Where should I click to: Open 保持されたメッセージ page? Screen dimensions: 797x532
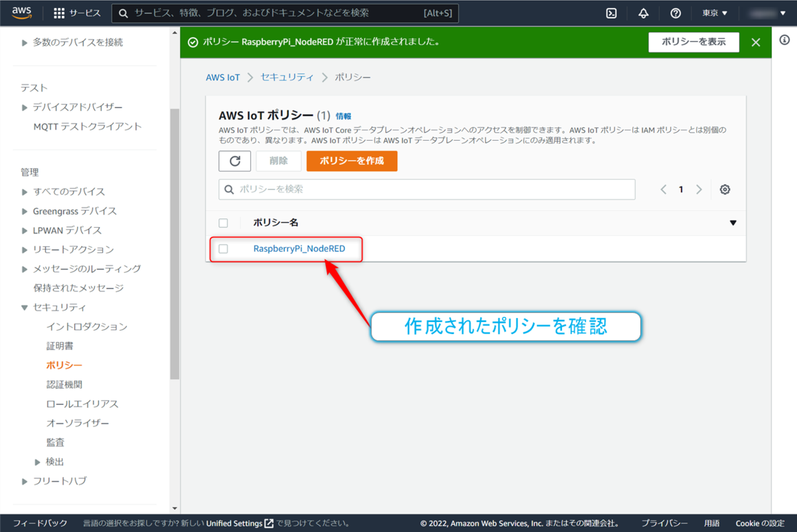tap(78, 288)
